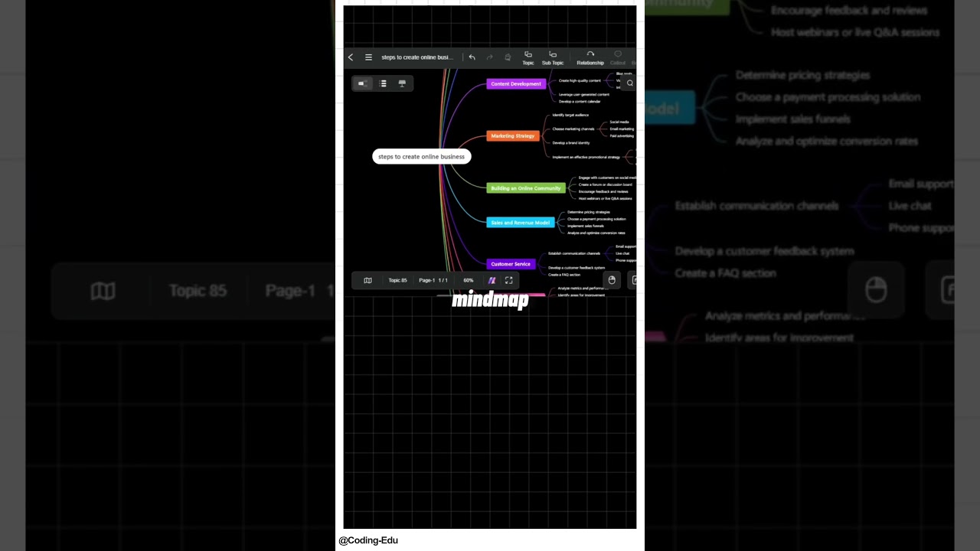This screenshot has height=551, width=980.
Task: Switch to outline view mode
Action: [x=383, y=83]
